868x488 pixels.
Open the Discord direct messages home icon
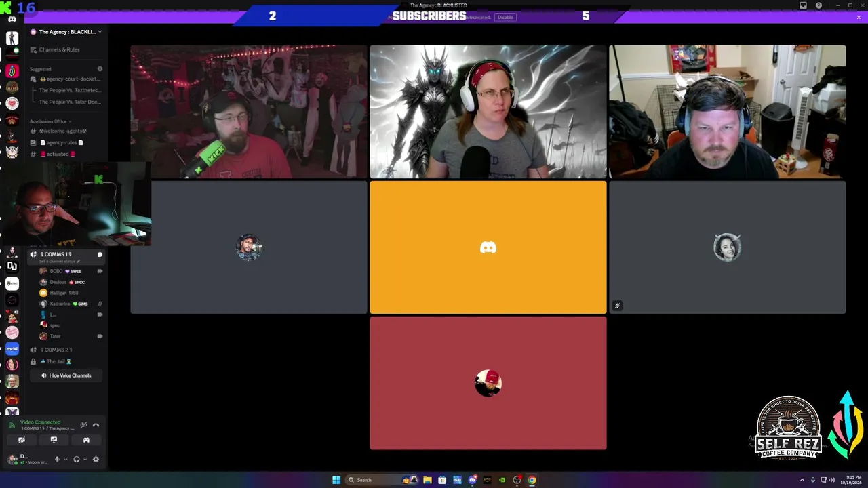[12, 20]
